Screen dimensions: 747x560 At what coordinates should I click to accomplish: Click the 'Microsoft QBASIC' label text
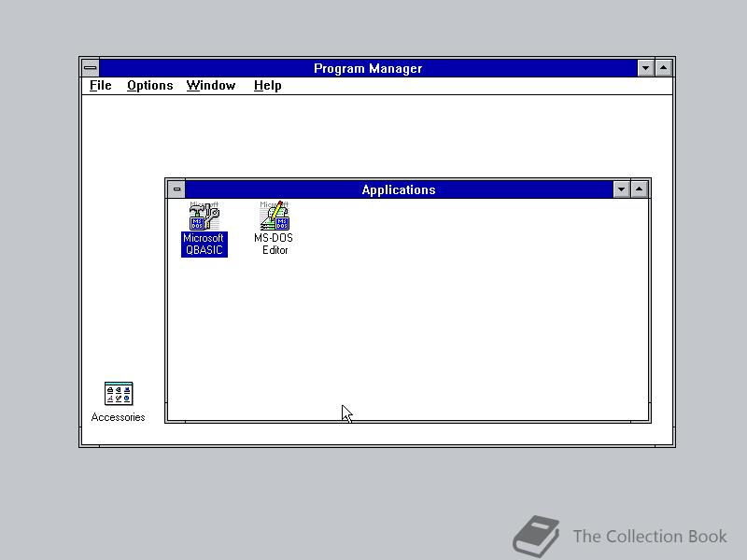click(204, 245)
